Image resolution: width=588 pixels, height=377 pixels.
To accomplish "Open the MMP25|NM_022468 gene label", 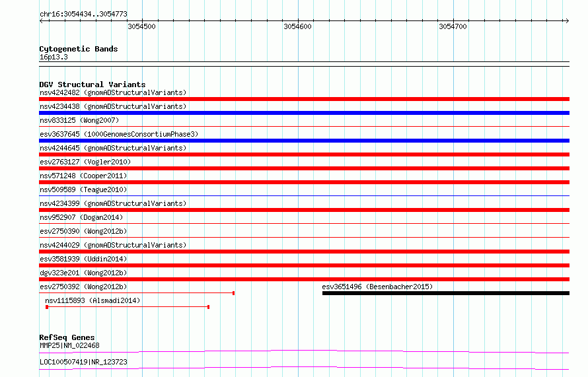I will point(70,345).
